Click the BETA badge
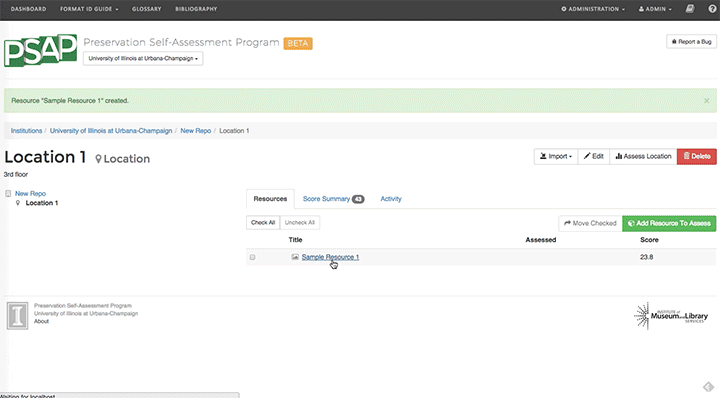Image resolution: width=720 pixels, height=398 pixels. point(298,44)
